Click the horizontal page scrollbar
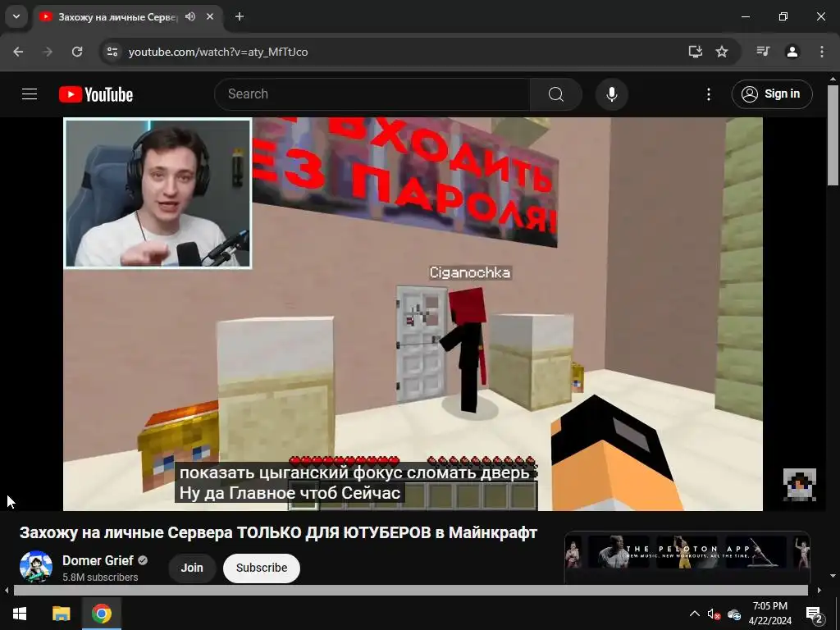Image resolution: width=840 pixels, height=630 pixels. click(410, 591)
